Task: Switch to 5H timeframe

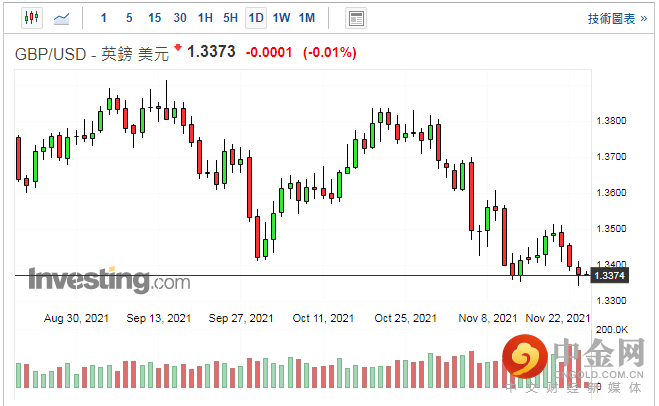Action: coord(230,18)
